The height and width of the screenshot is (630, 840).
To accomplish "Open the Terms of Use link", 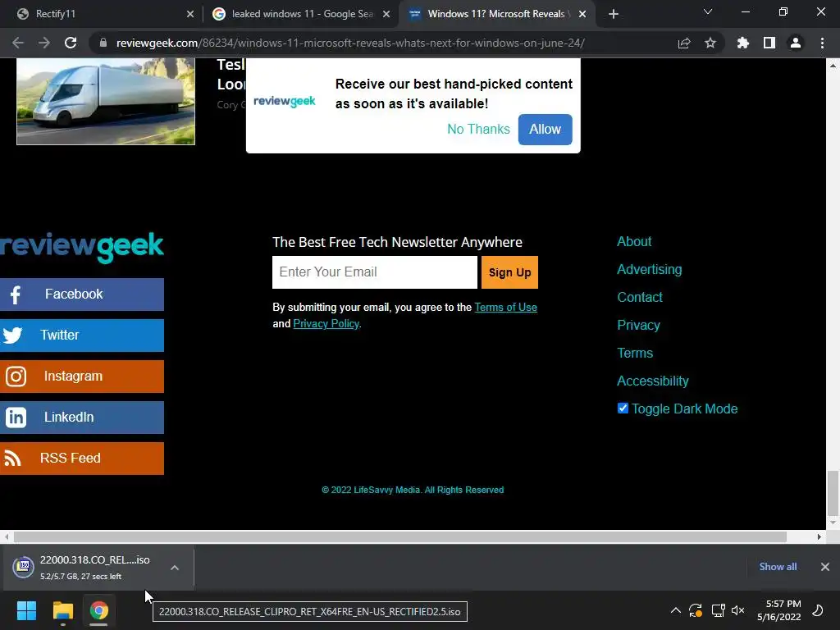I will 505,307.
